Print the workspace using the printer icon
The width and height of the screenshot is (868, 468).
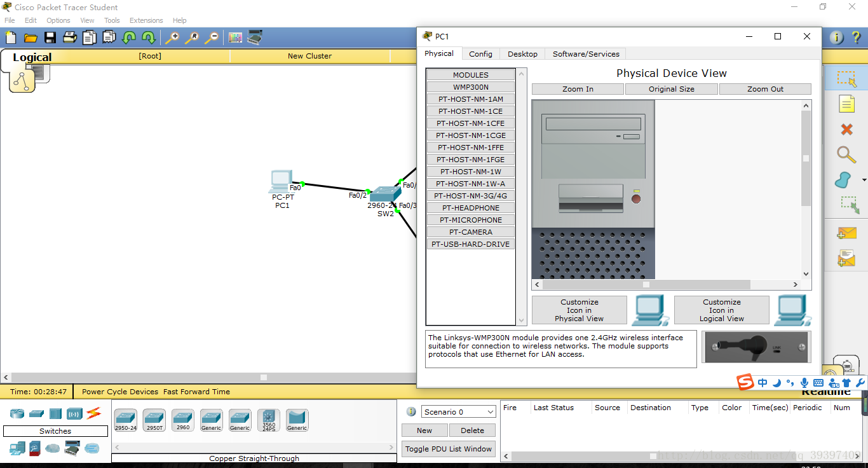[70, 38]
